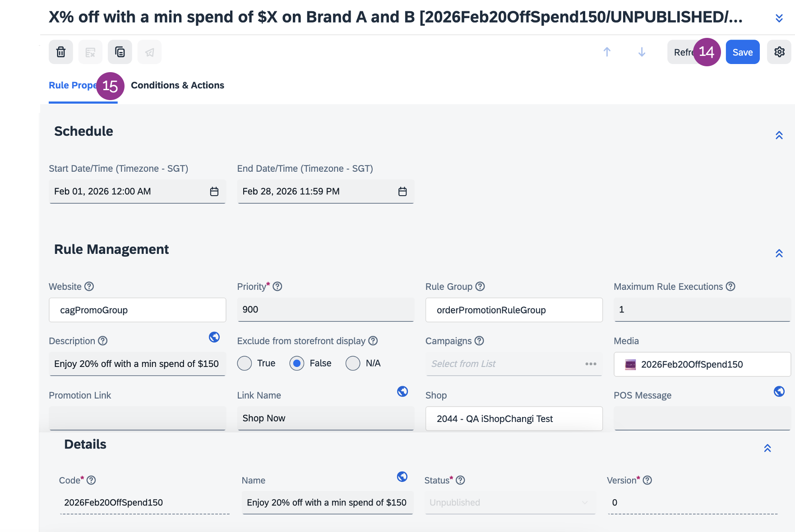Select False for Exclude from storefront
Screen dimensions: 795x532
297,363
